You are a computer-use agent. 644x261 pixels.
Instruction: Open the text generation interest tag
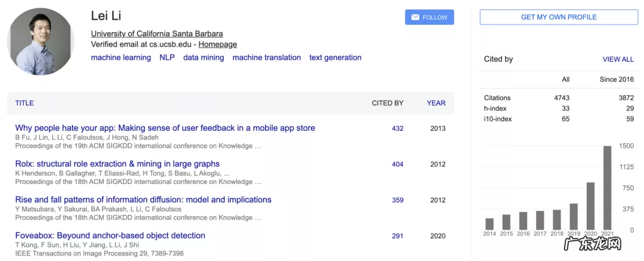tap(335, 57)
